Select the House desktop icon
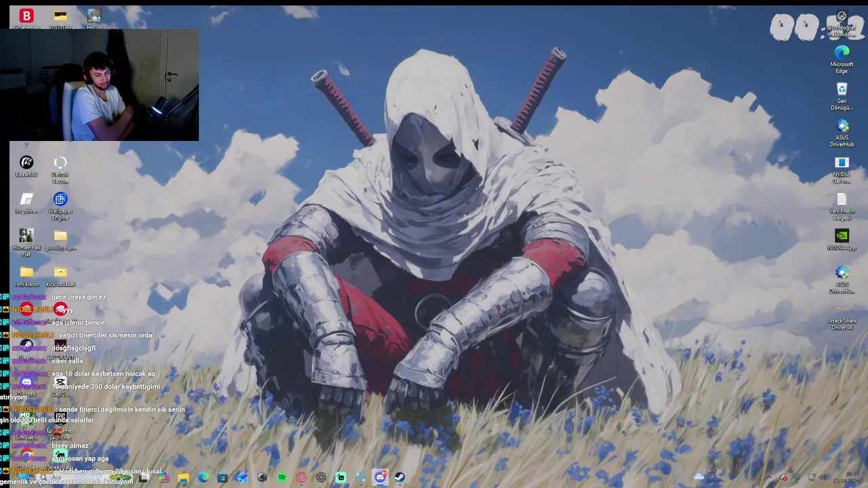 coord(94,19)
